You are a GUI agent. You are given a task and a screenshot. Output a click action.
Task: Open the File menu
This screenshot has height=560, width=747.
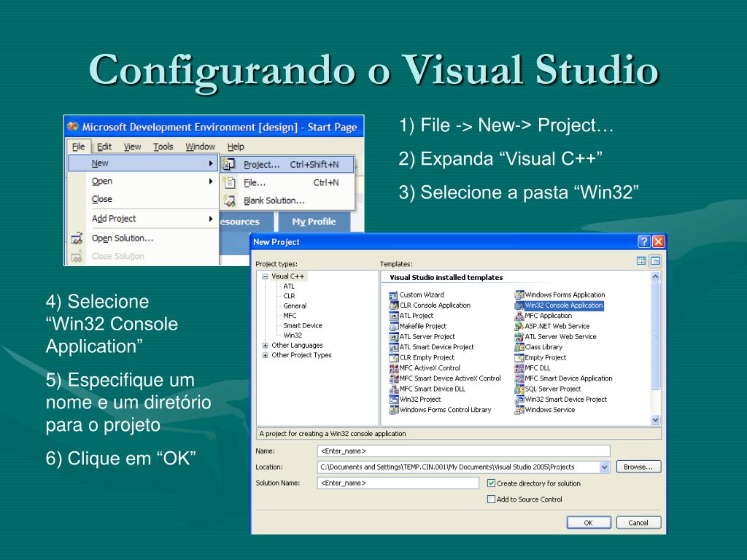click(x=78, y=147)
